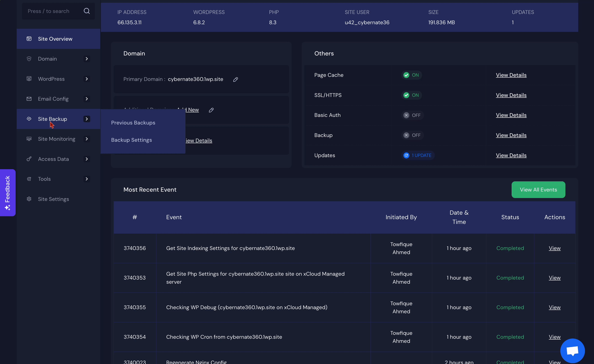Click the WordPress icon in the sidebar

(29, 79)
